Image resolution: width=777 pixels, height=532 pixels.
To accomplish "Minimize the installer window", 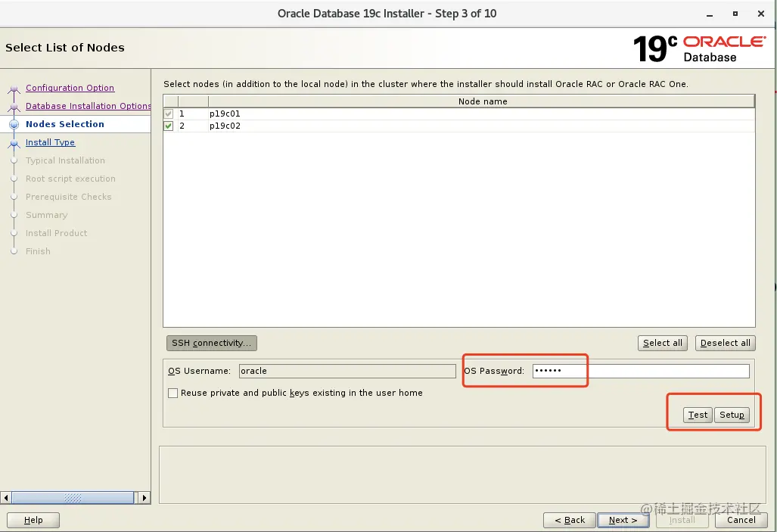I will (x=710, y=14).
